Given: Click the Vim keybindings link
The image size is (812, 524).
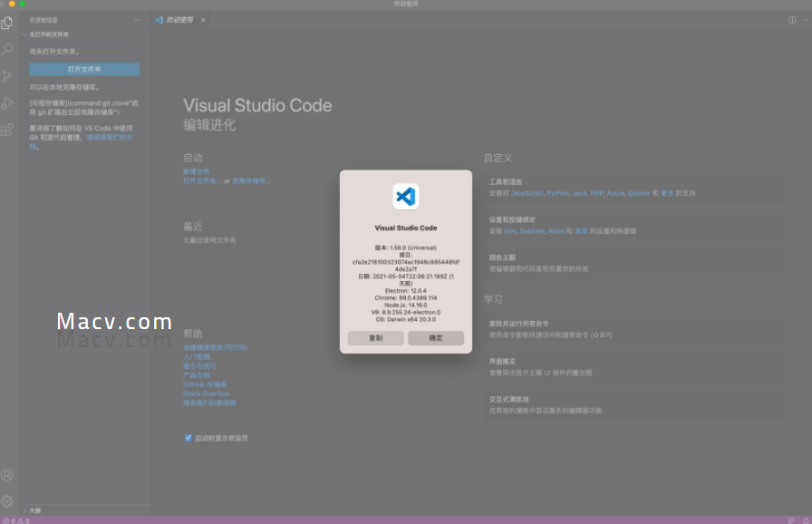Looking at the screenshot, I should click(x=510, y=231).
